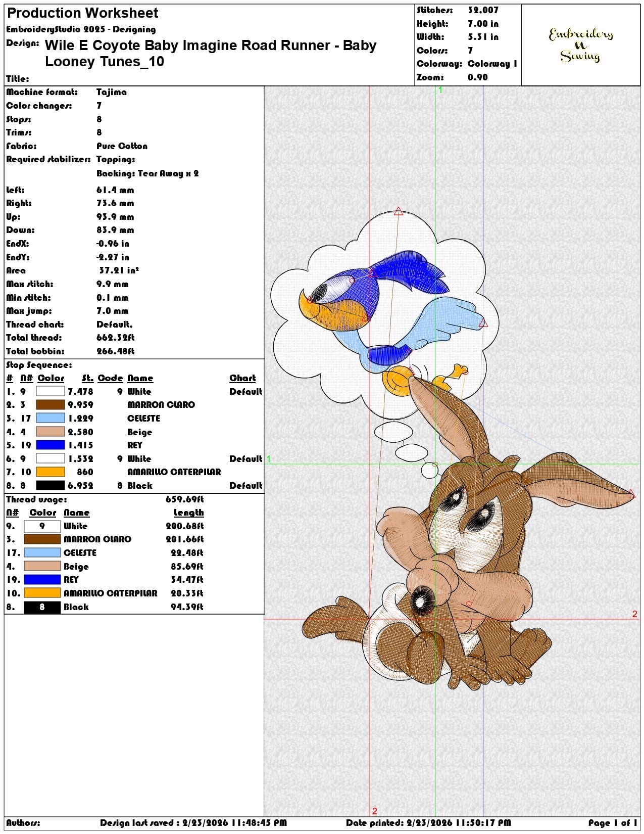Click Beige swatch in thread usage table
The height and width of the screenshot is (834, 644).
(x=42, y=566)
